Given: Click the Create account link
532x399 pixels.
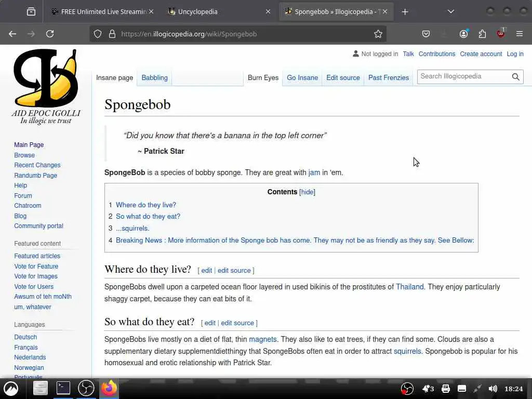Looking at the screenshot, I should click(481, 54).
